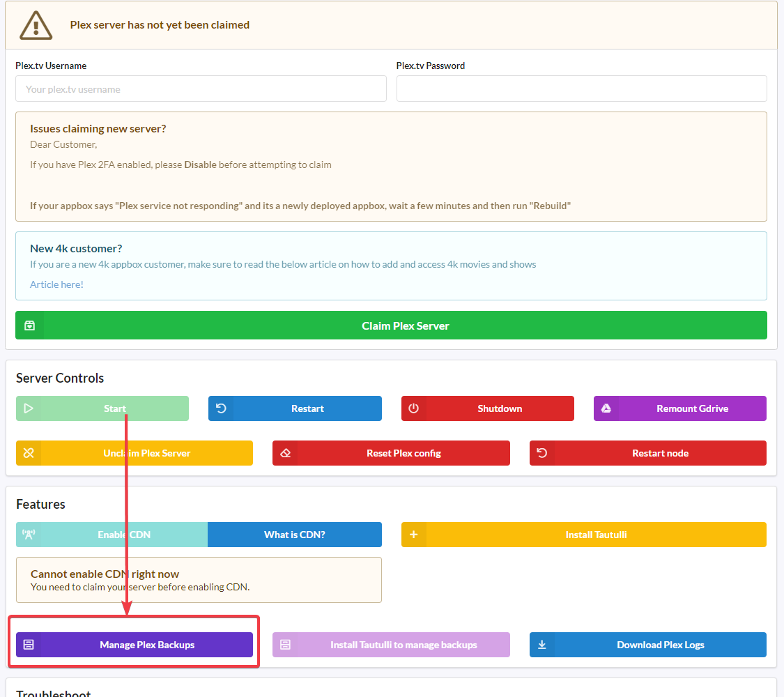Click the plus icon on the Install Tautulli button
The image size is (784, 697).
(x=413, y=535)
